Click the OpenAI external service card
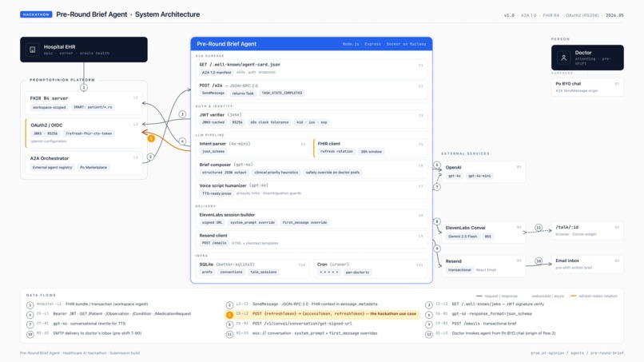 [x=483, y=172]
